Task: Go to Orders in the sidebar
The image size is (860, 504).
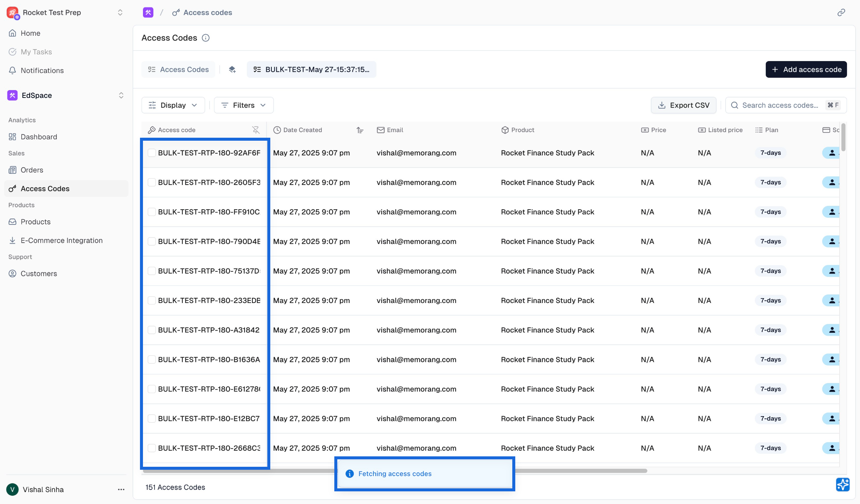Action: point(32,170)
